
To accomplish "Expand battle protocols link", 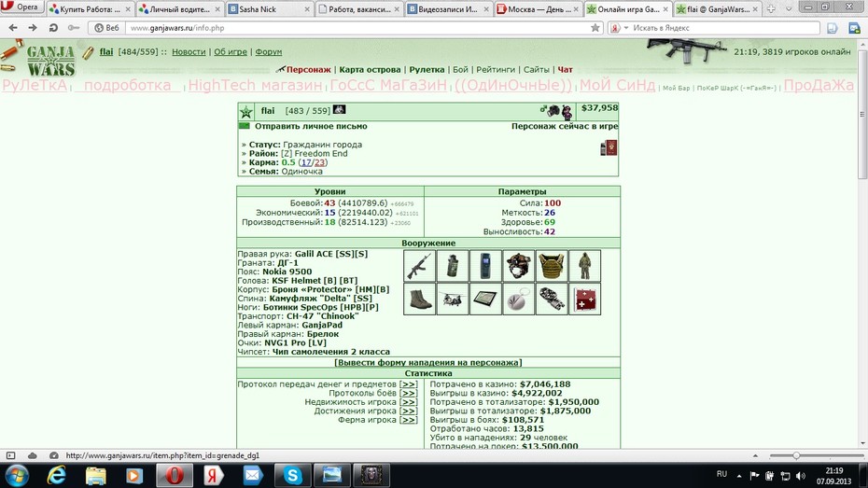I will coord(409,393).
